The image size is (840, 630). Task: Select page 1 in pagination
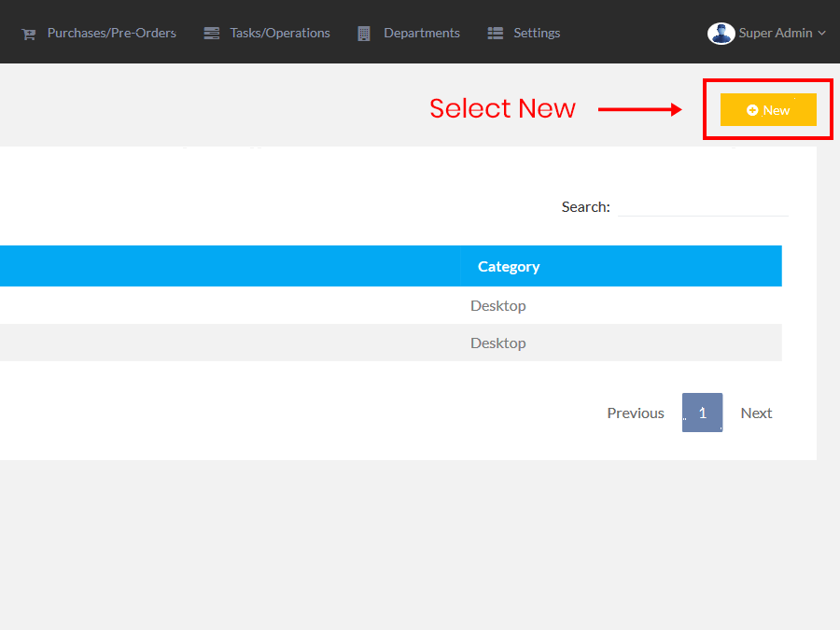pos(702,413)
